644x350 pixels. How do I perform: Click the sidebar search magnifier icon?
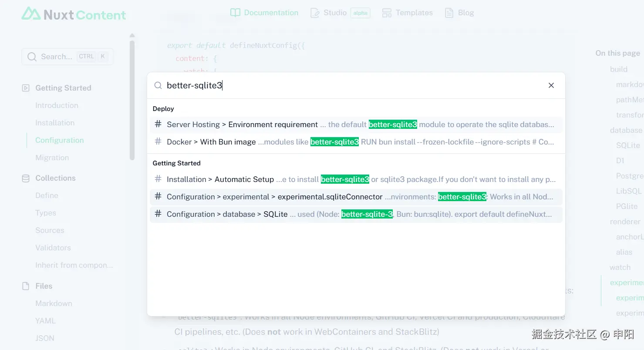click(x=31, y=57)
